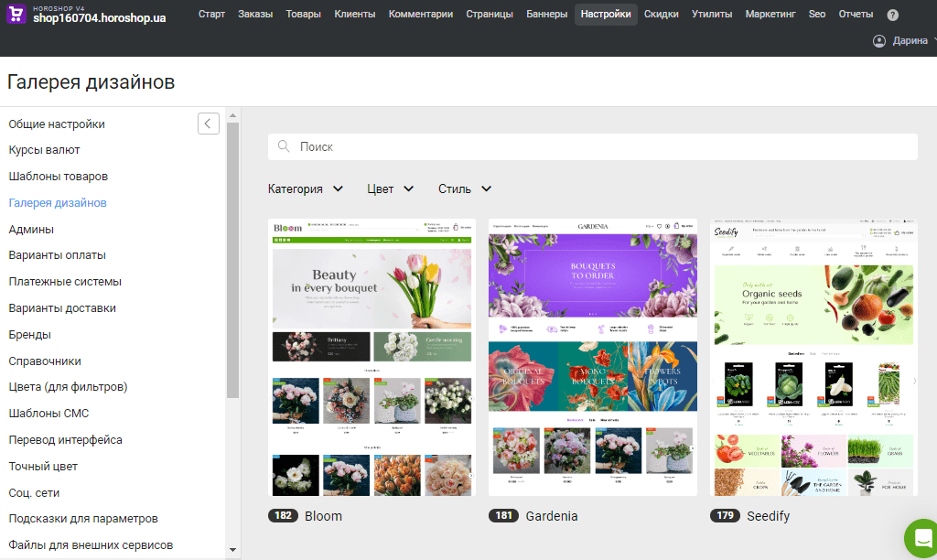This screenshot has width=937, height=560.
Task: Click the Поиск design search field
Action: point(593,146)
